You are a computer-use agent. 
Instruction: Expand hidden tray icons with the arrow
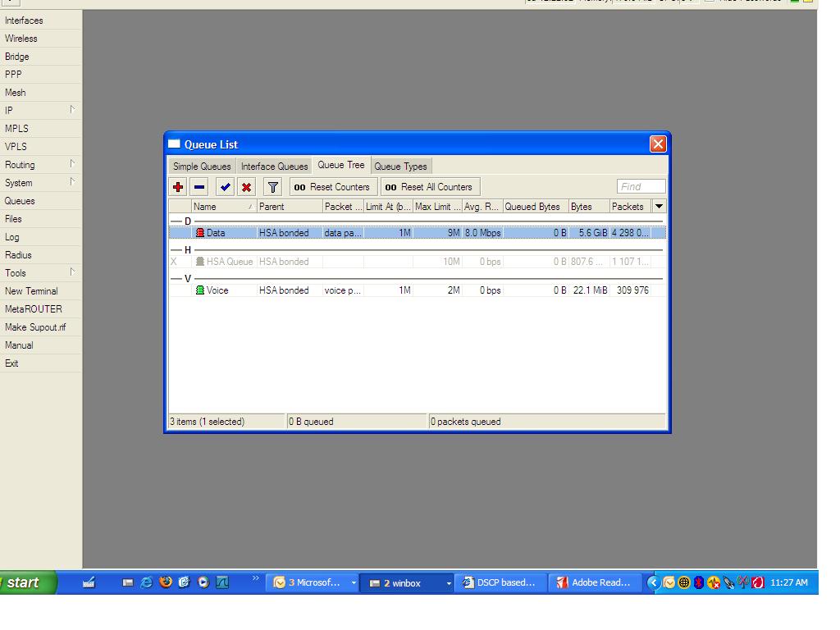654,582
